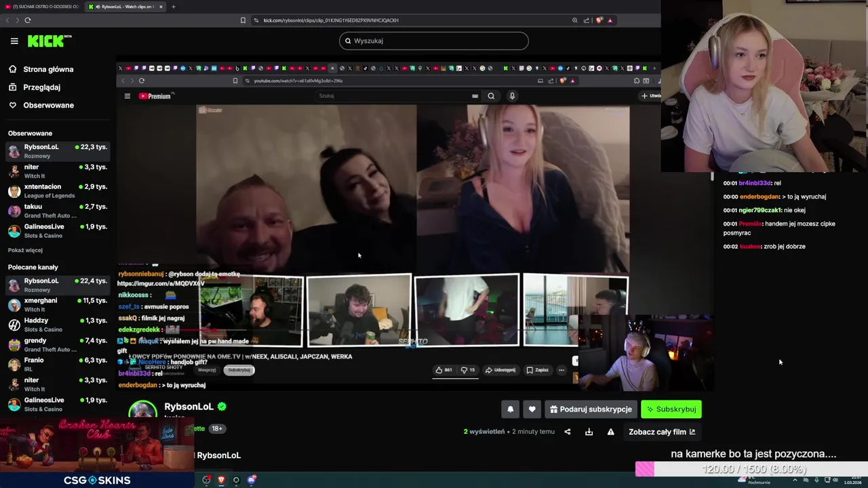
Task: Click Zapisz save button in clip
Action: coord(538,370)
